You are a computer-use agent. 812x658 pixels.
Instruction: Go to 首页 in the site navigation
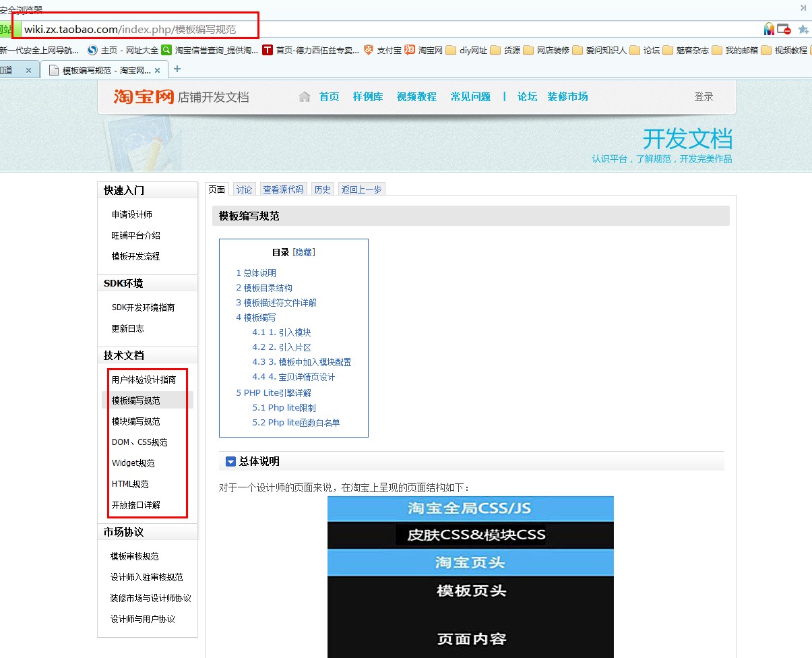(330, 96)
